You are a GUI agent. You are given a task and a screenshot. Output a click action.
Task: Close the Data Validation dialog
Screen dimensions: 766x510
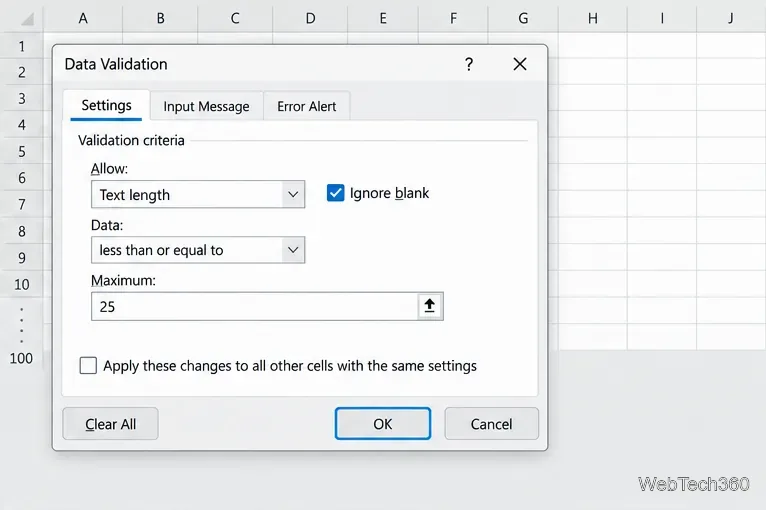tap(520, 64)
